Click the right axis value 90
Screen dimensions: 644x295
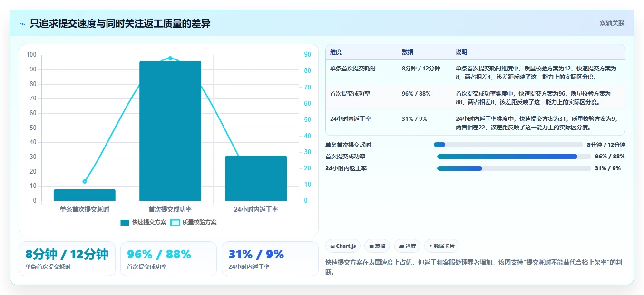tap(307, 55)
